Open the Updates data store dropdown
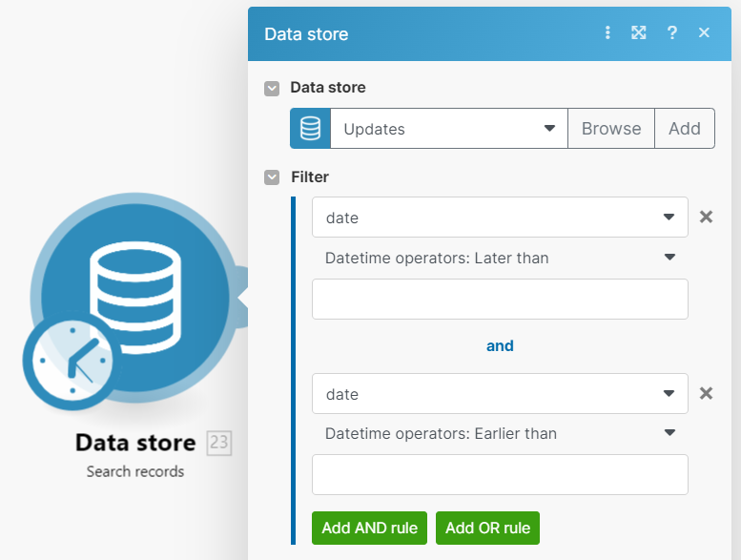 click(x=448, y=129)
